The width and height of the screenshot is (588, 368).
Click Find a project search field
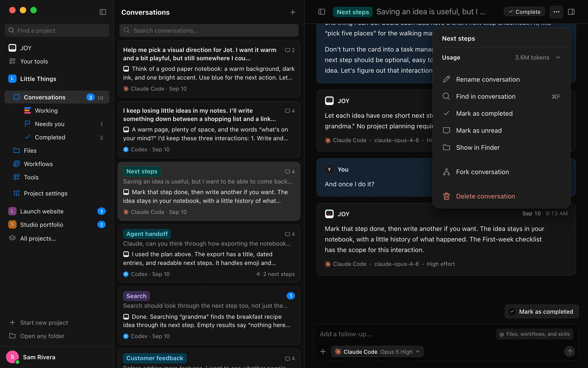57,30
